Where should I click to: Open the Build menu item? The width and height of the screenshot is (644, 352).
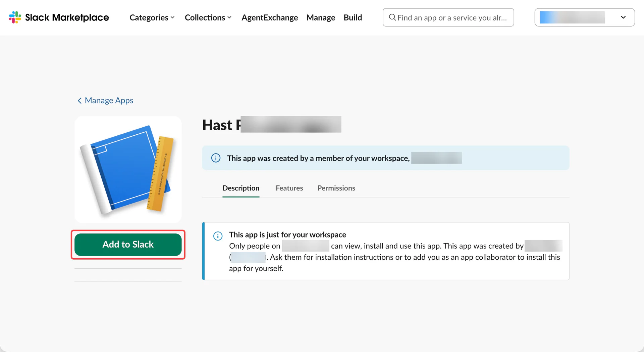(353, 17)
